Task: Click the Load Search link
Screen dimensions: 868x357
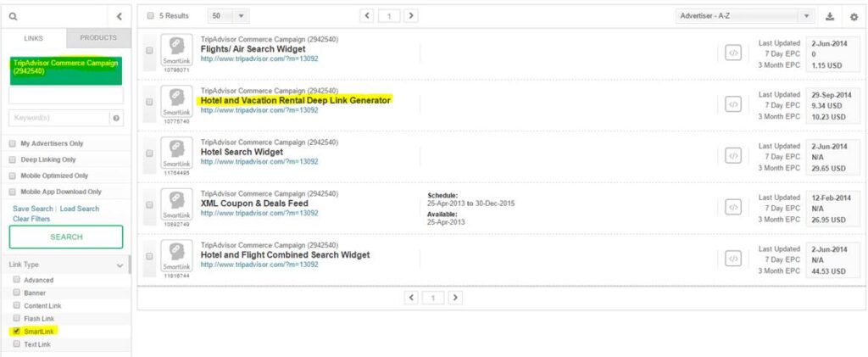Action: point(79,209)
